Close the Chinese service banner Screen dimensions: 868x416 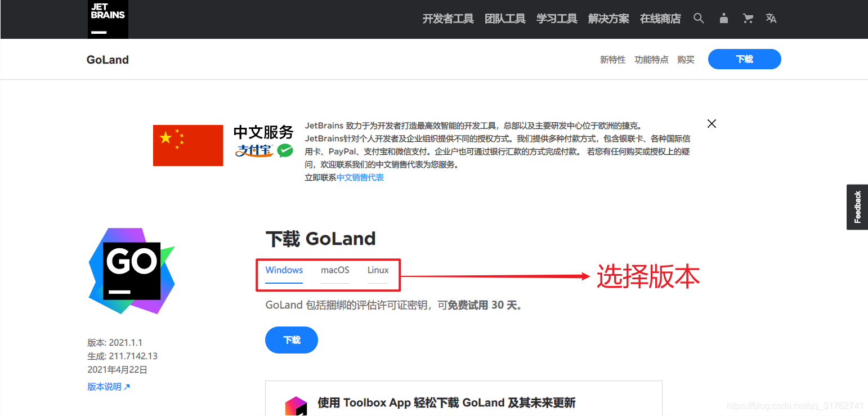[712, 124]
